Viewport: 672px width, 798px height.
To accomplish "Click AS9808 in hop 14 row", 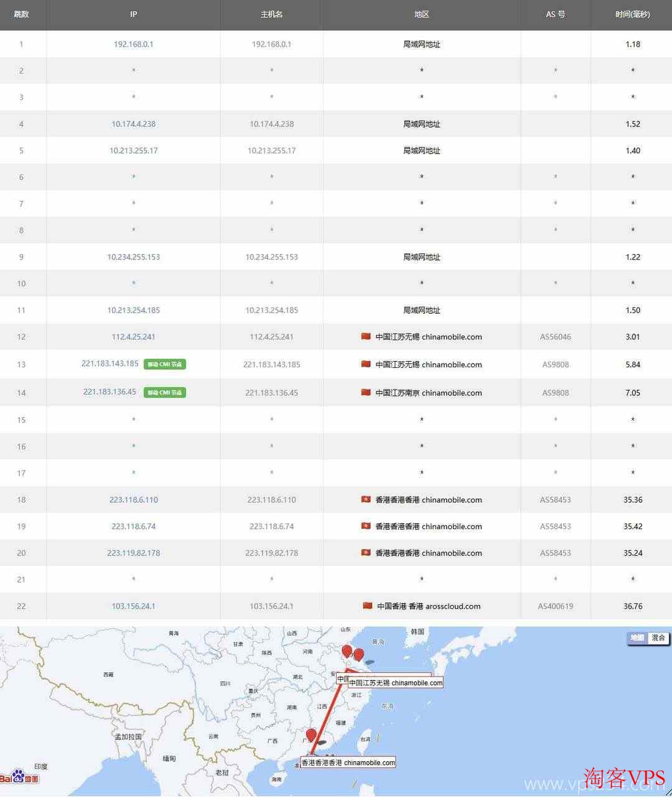I will point(556,393).
